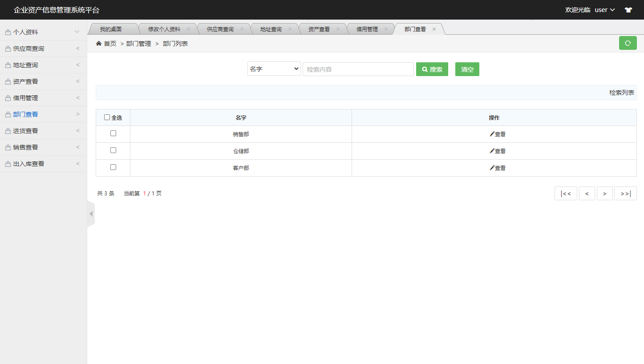Screen dimensions: 644x364
Task: Click the magnifier icon on 搜索 button
Action: click(424, 69)
